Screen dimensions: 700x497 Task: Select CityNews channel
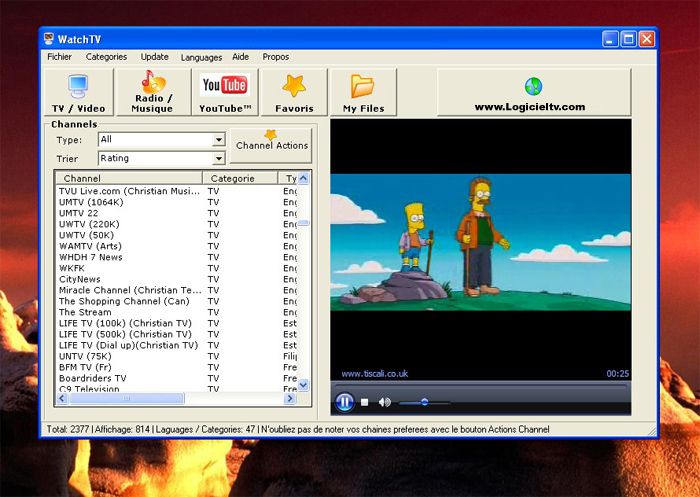point(177,279)
